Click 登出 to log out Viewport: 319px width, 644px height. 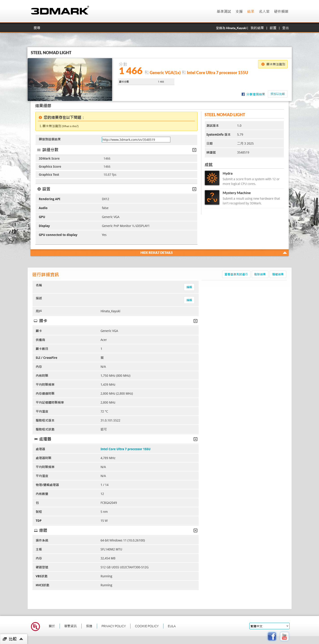285,28
